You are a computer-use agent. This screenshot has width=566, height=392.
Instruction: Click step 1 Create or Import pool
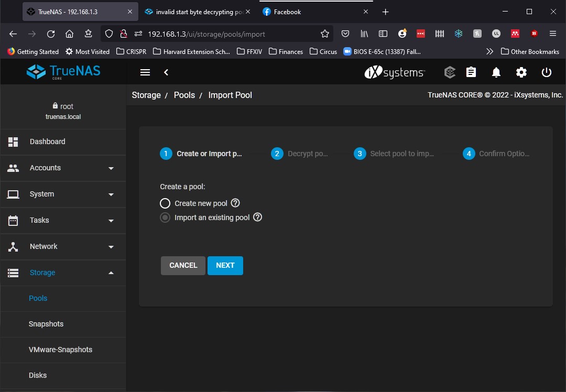pyautogui.click(x=201, y=154)
